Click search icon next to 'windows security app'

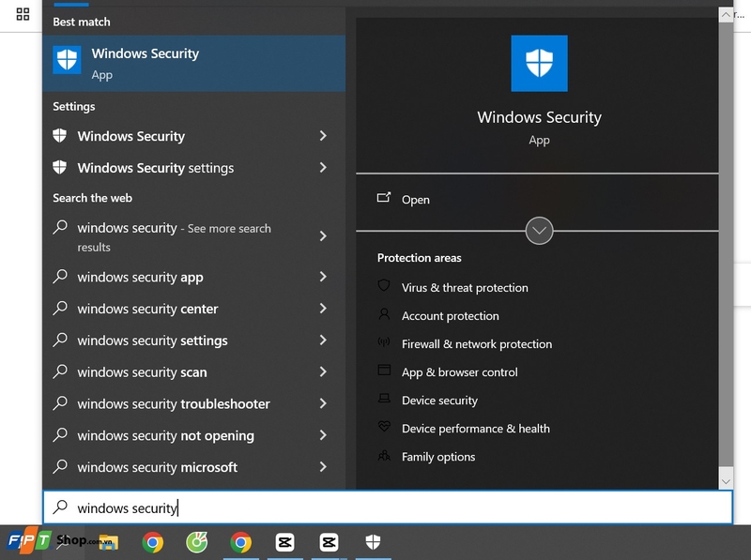point(60,276)
